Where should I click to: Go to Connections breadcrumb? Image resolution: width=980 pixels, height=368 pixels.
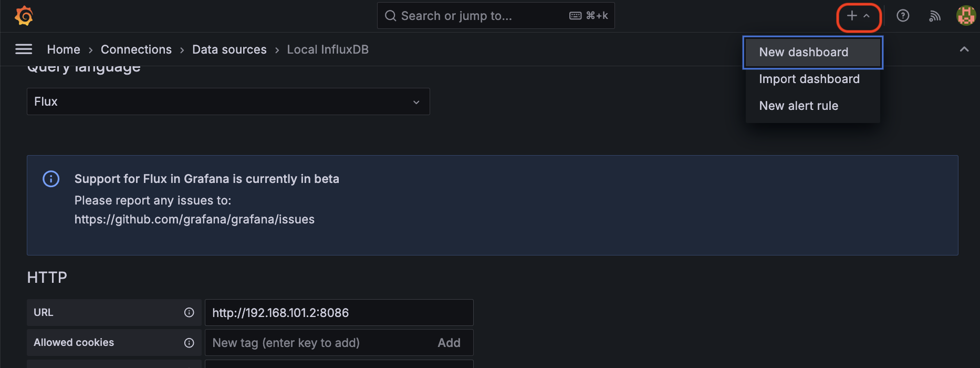(136, 49)
